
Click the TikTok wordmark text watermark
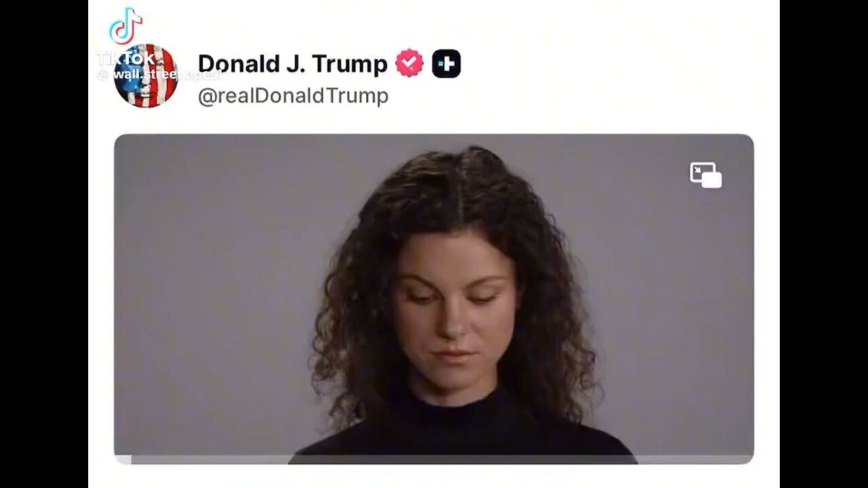click(x=126, y=58)
